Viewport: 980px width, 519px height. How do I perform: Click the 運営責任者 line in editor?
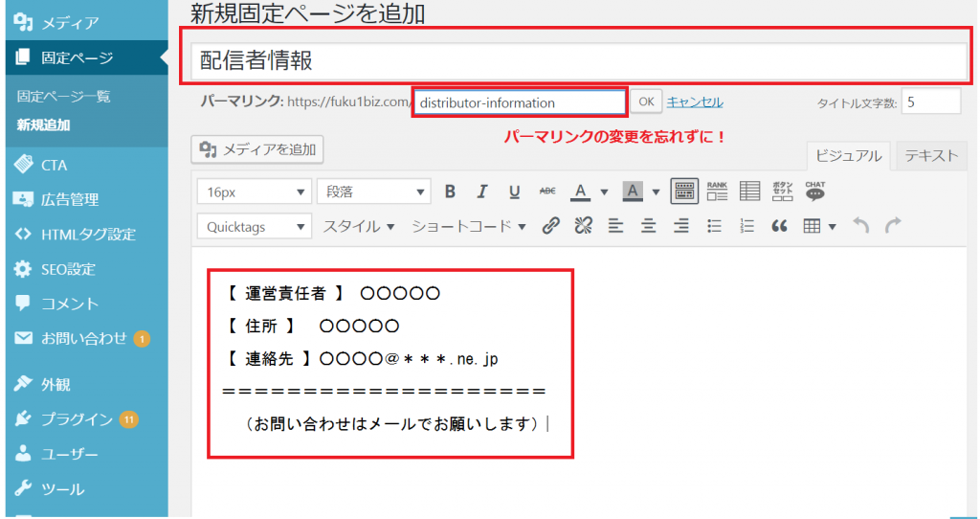pos(331,293)
